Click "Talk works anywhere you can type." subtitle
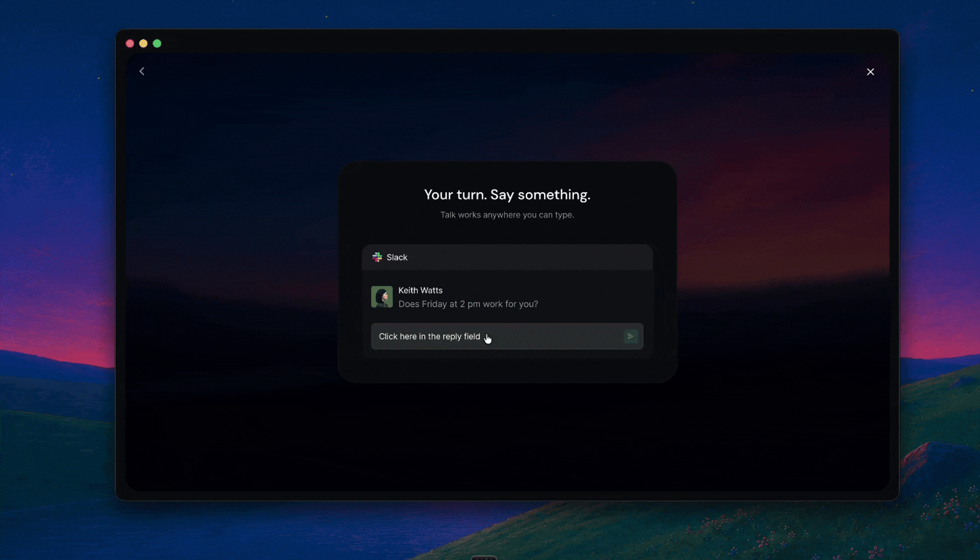 (x=507, y=215)
